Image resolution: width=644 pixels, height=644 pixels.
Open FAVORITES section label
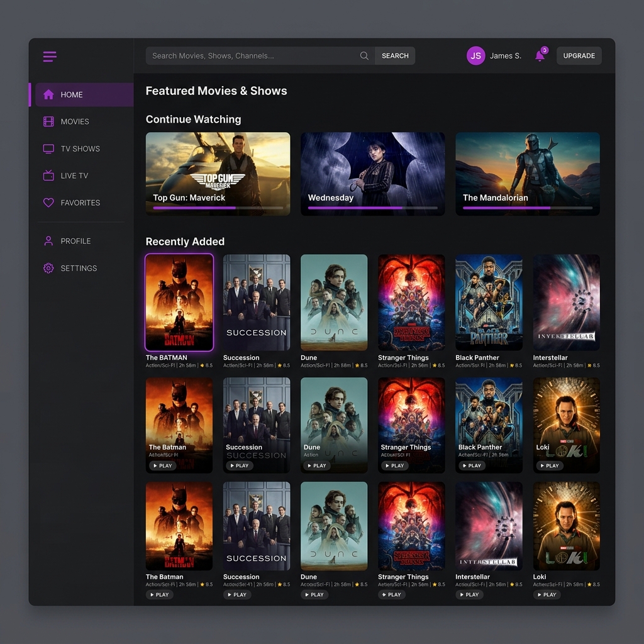click(80, 203)
